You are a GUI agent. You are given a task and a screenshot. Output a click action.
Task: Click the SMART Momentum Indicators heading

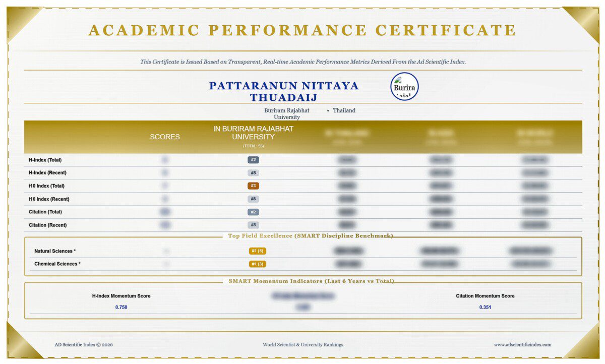pos(311,281)
